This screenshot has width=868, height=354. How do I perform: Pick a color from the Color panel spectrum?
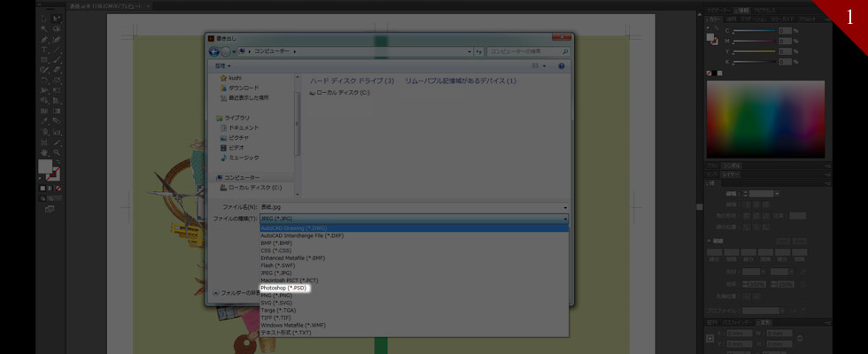pos(765,119)
